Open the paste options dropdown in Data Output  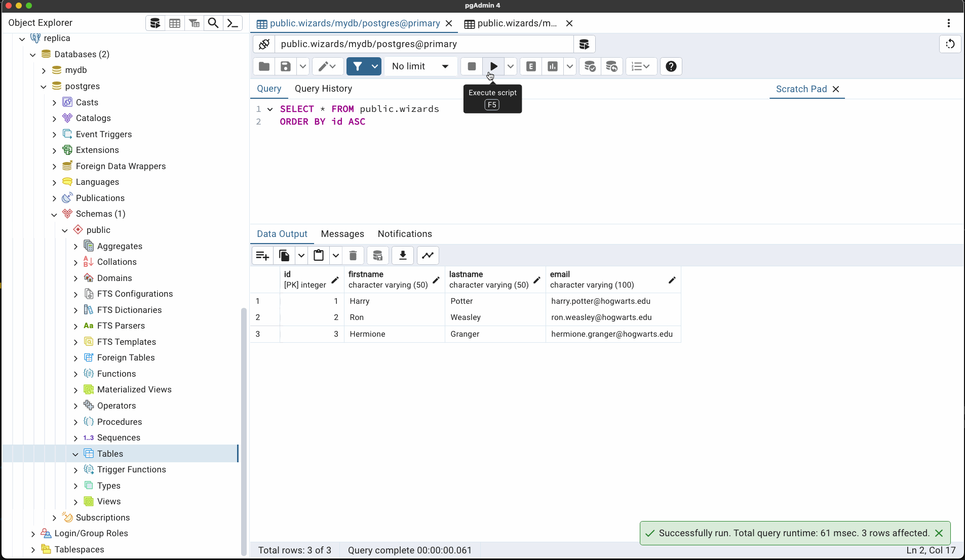click(x=336, y=256)
